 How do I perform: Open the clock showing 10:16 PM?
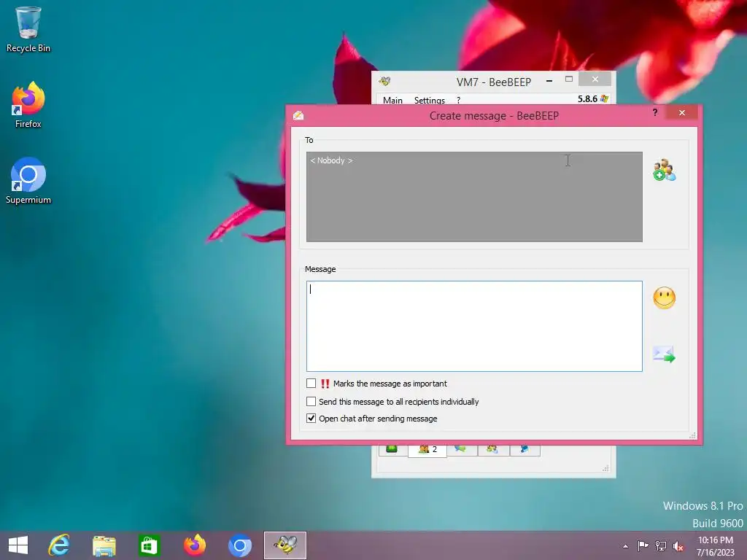[716, 545]
